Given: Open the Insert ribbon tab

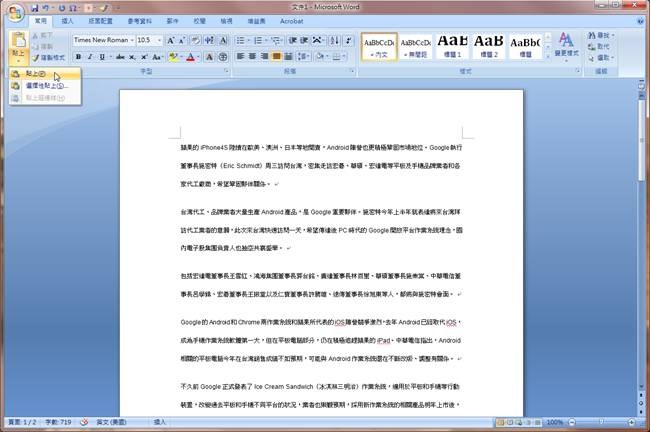Looking at the screenshot, I should pyautogui.click(x=67, y=21).
